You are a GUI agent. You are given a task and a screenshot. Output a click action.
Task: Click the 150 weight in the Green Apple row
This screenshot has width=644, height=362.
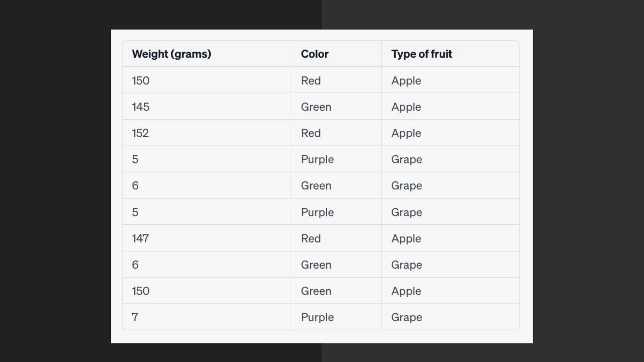pyautogui.click(x=141, y=291)
